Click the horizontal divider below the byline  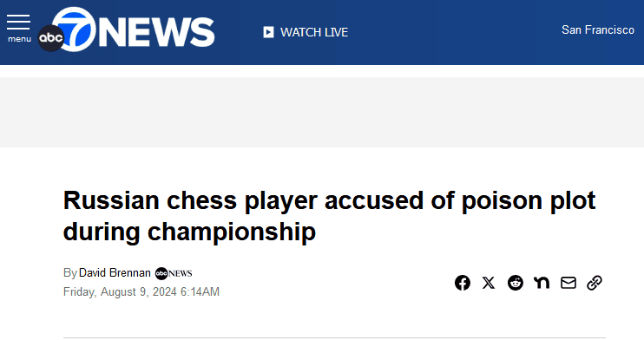[334, 338]
